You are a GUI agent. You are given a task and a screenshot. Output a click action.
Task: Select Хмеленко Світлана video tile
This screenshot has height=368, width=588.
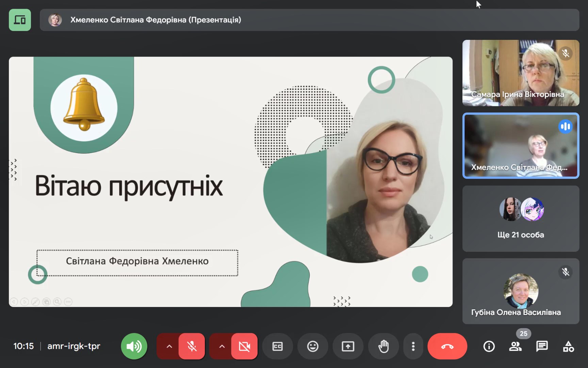[x=521, y=145]
